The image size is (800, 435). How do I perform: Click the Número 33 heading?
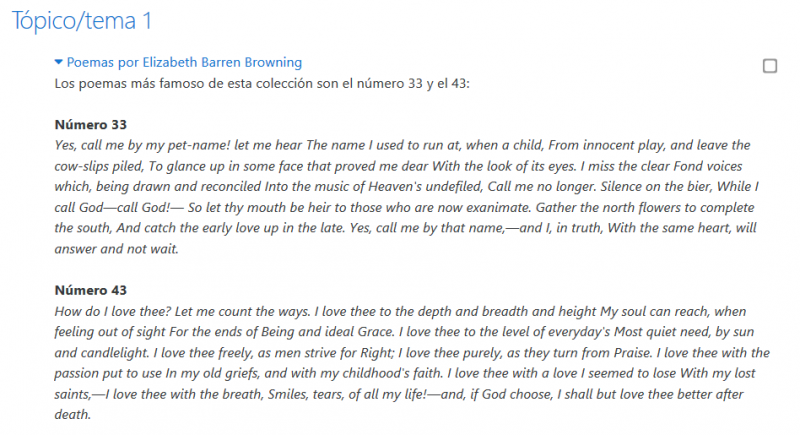[x=91, y=125]
